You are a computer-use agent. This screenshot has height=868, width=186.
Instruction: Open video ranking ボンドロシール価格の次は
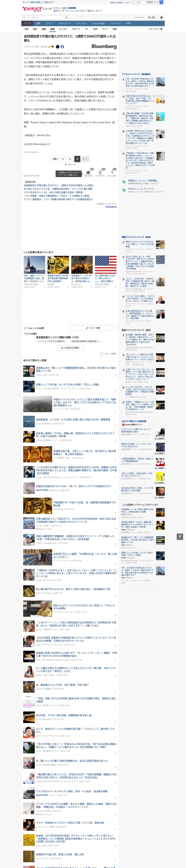(140, 357)
